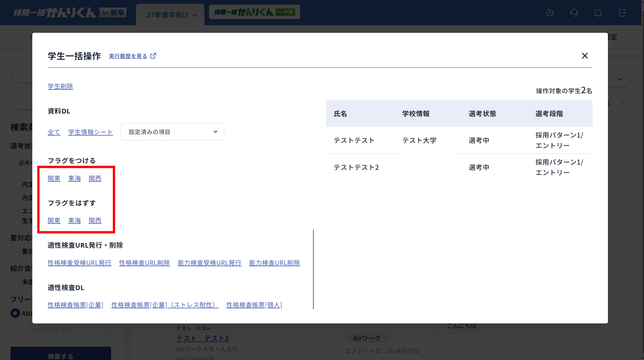The width and height of the screenshot is (644, 360).
Task: Check the 内定 checkbox in the sidebar
Action: (15, 184)
